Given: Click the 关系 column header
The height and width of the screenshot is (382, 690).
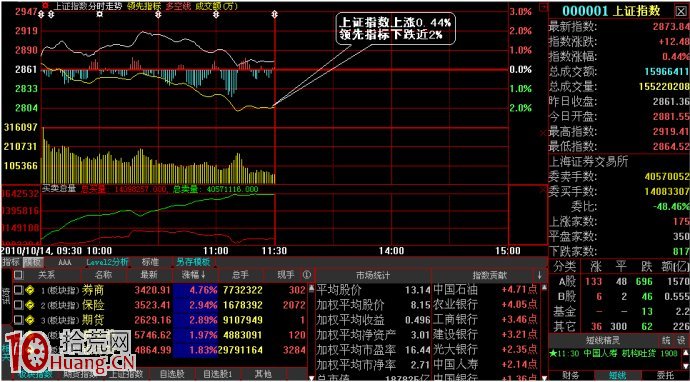Looking at the screenshot, I should coord(47,275).
